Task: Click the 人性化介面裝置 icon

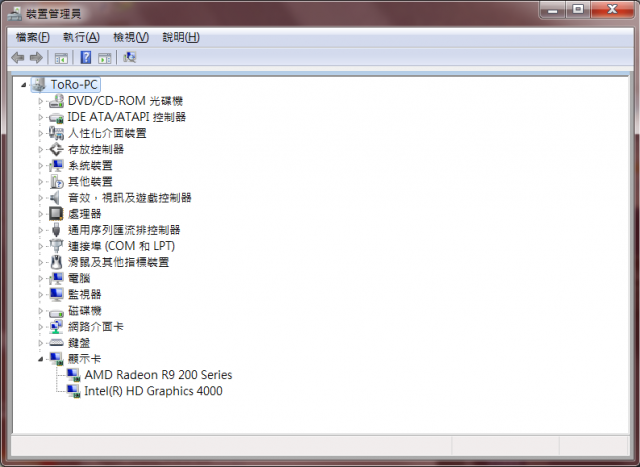Action: click(x=56, y=133)
